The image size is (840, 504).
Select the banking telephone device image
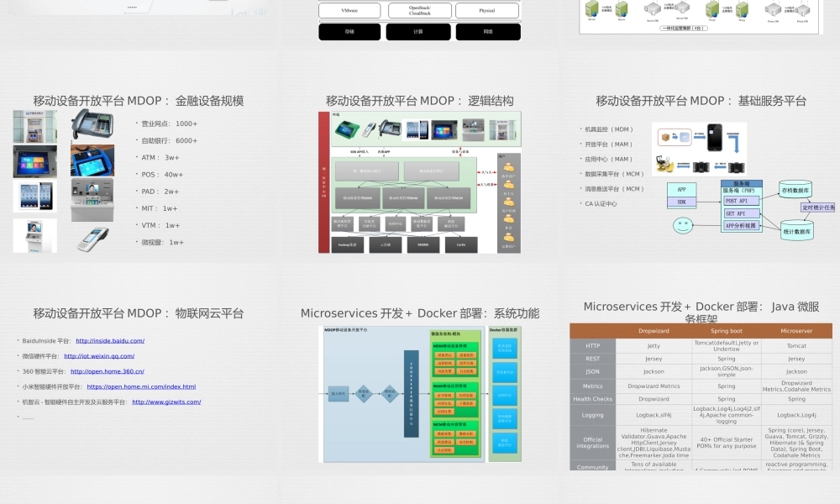[92, 124]
